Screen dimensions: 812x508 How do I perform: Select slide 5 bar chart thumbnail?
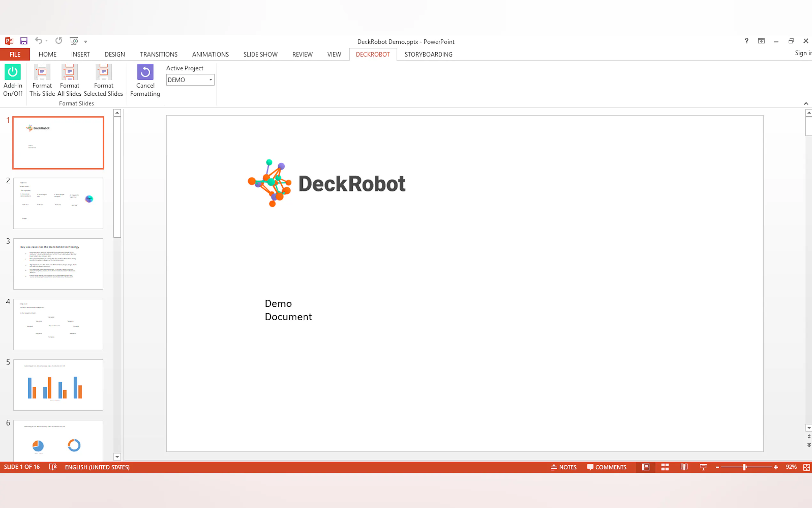58,385
